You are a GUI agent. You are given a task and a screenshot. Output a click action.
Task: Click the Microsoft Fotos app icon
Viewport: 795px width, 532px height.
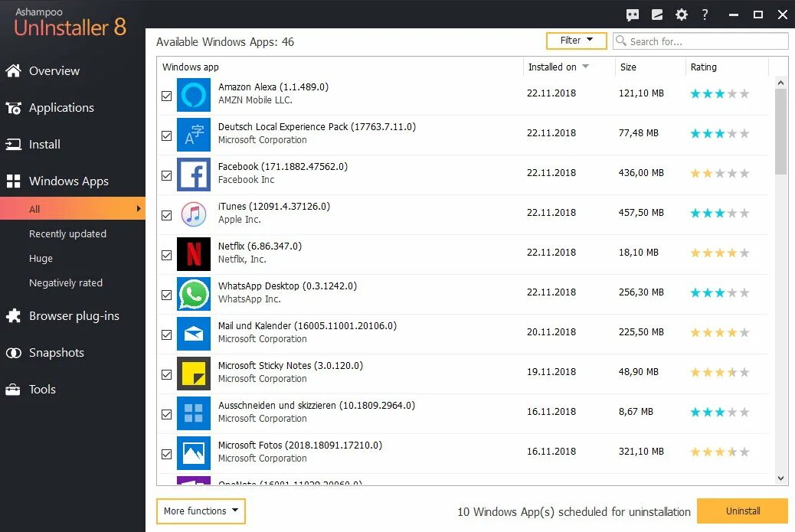pyautogui.click(x=194, y=453)
